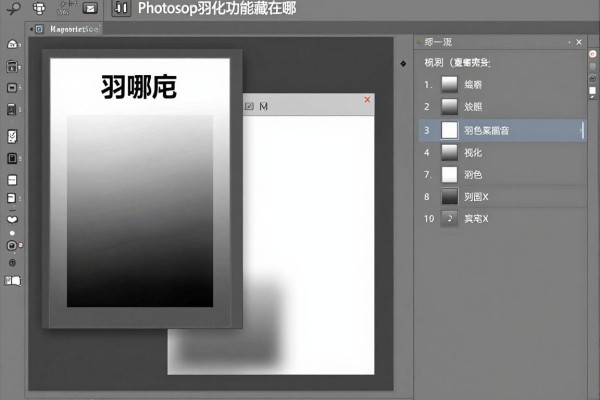Select the label of row 2 in list
The image size is (600, 400).
(473, 107)
